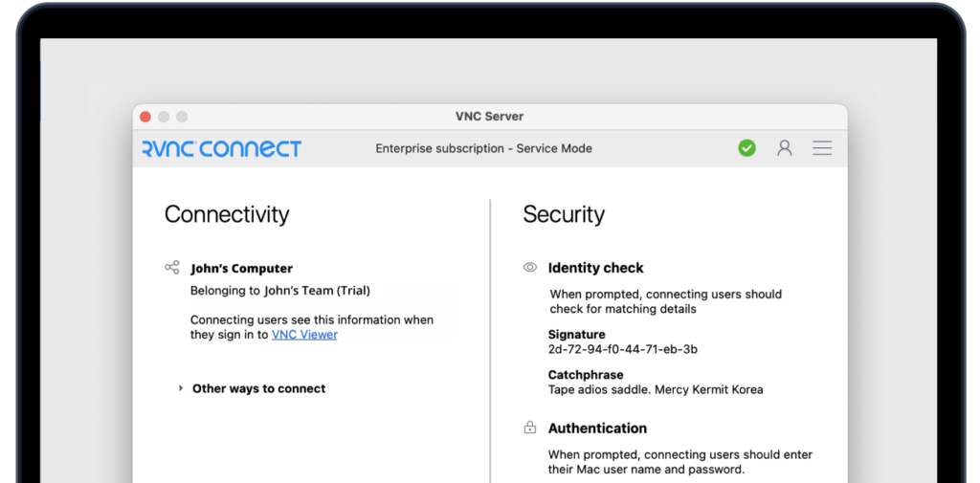Click the padlock icon beside Authentication

[x=529, y=428]
